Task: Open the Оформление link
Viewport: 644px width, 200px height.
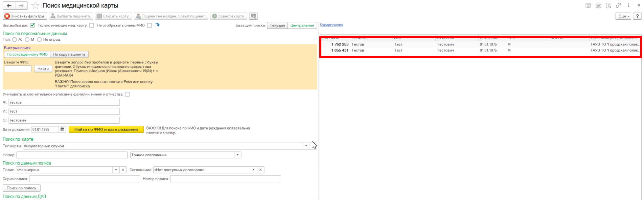Action: [331, 25]
